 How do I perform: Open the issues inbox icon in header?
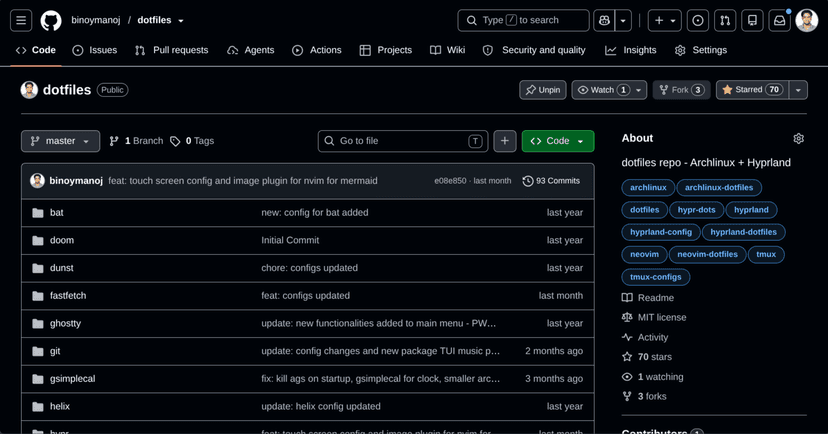(x=698, y=21)
